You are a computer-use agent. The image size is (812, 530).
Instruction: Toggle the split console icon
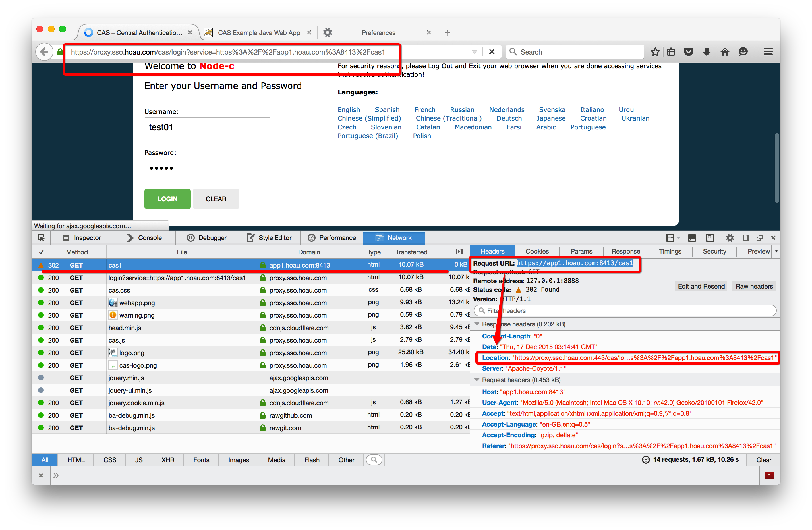[692, 238]
